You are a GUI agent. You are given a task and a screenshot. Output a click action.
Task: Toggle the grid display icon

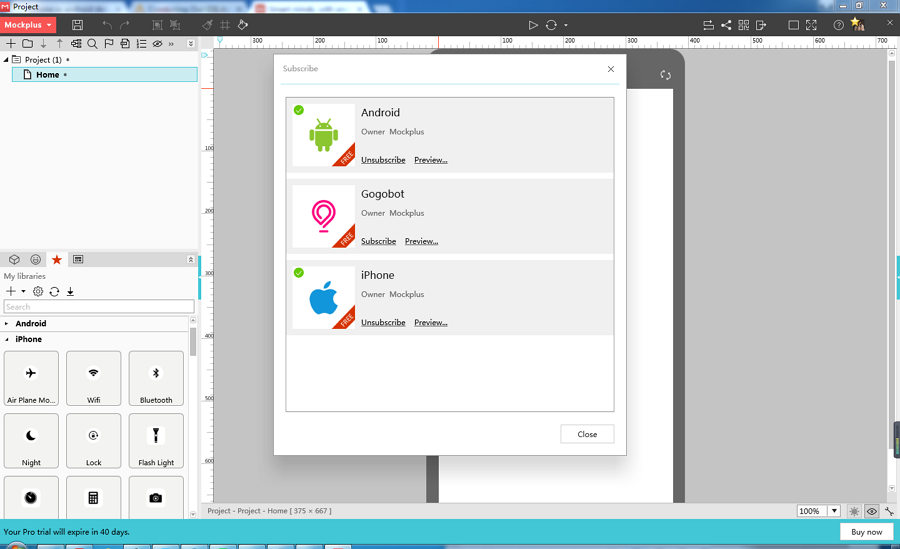coord(225,25)
